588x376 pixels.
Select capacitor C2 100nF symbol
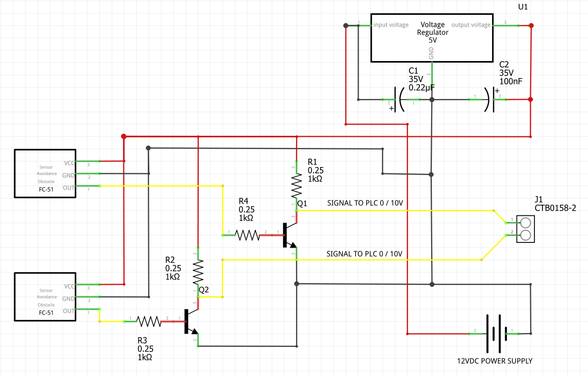pyautogui.click(x=490, y=98)
